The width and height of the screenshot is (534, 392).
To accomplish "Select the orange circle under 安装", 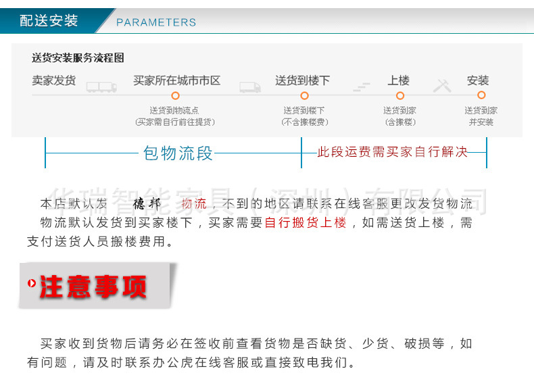I will (481, 96).
